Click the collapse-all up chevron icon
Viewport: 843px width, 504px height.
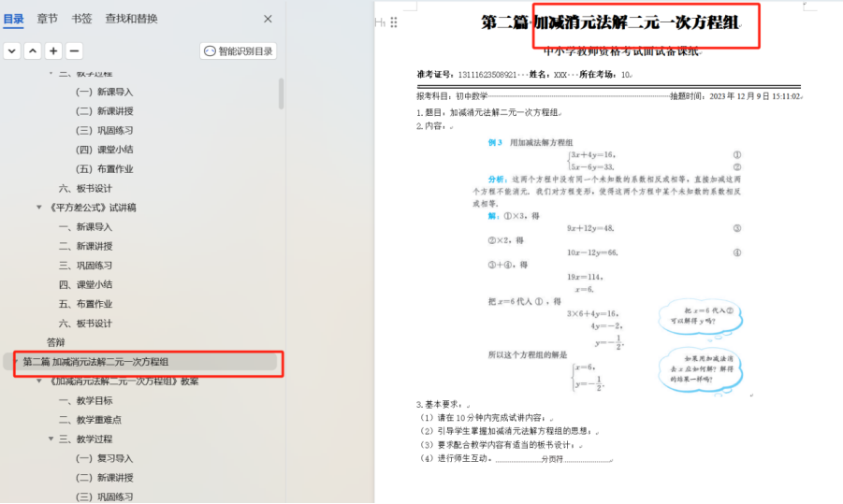33,51
